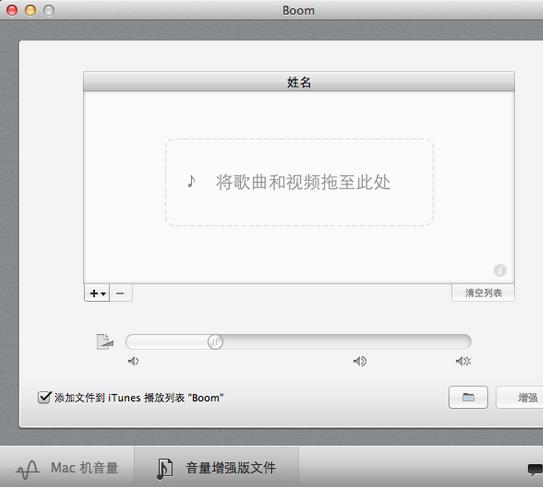This screenshot has height=487, width=543.
Task: Click the medium volume speaker icon
Action: [360, 361]
